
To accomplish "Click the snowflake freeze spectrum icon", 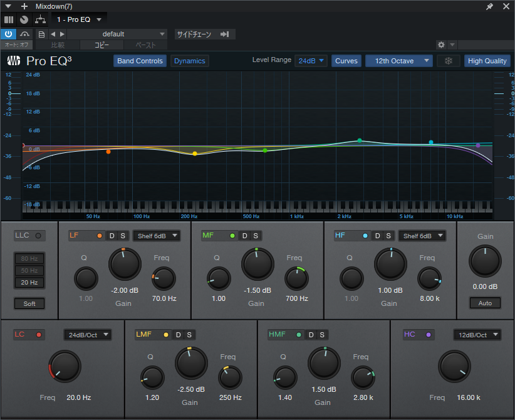I will tap(449, 61).
